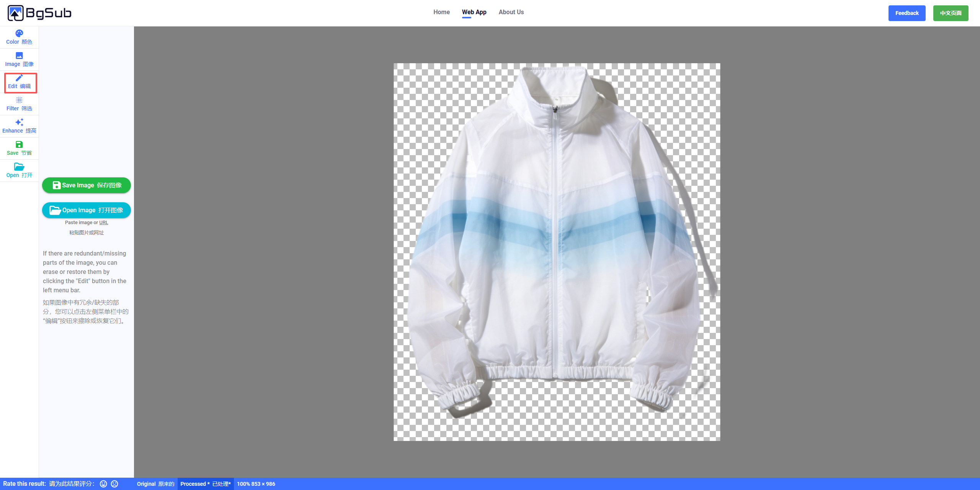The image size is (980, 490).
Task: Rate result with happy smiley face
Action: click(x=103, y=484)
